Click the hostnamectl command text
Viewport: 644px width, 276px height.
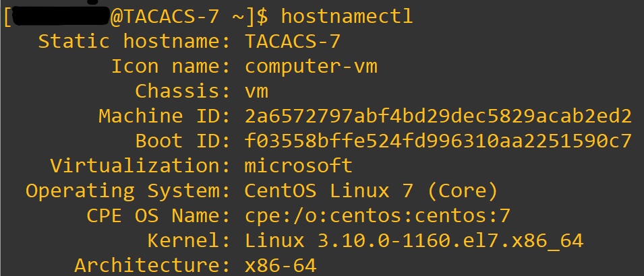pyautogui.click(x=347, y=15)
